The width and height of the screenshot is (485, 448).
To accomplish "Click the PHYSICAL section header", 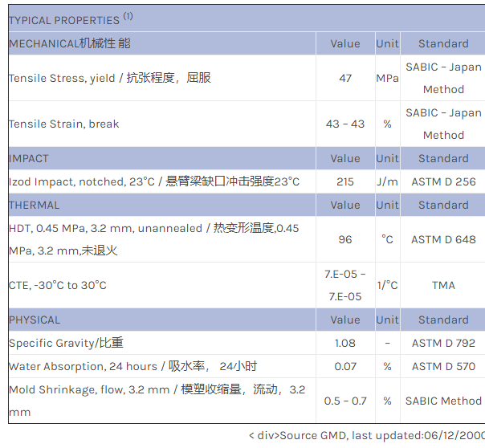I will coord(35,320).
